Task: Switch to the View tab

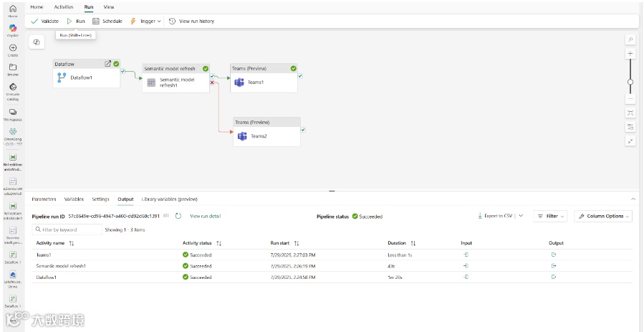Action: (109, 7)
